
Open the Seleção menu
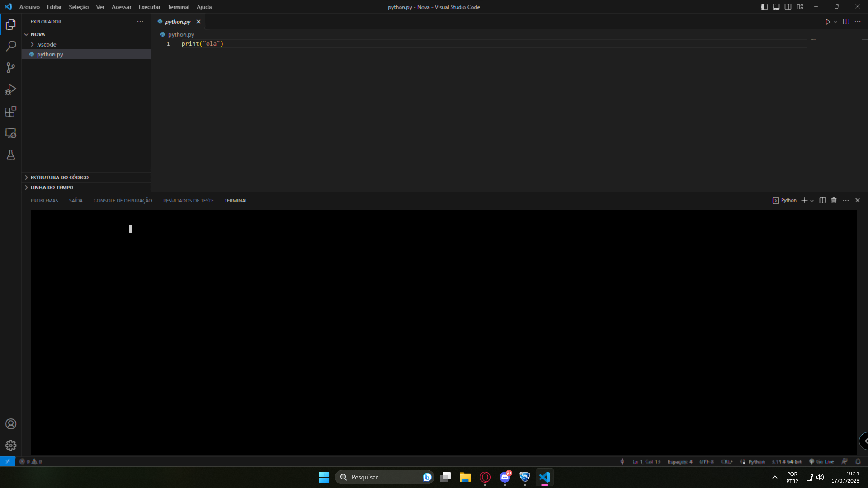point(79,7)
